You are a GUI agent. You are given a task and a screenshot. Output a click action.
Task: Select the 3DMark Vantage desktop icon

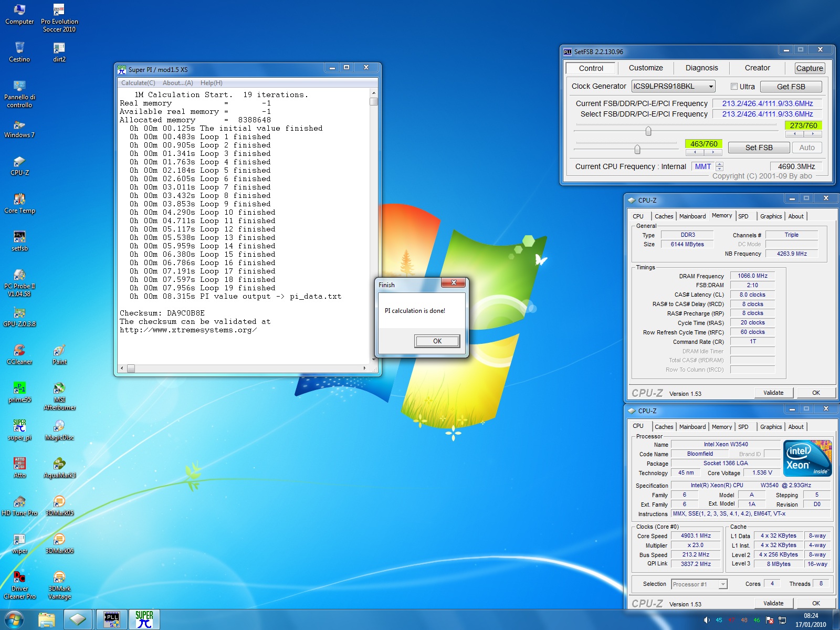pos(59,585)
